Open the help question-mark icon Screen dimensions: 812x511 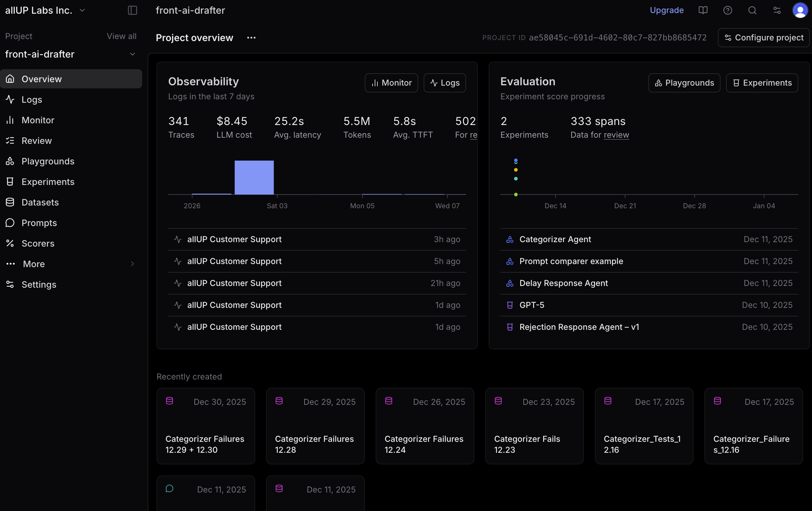727,10
